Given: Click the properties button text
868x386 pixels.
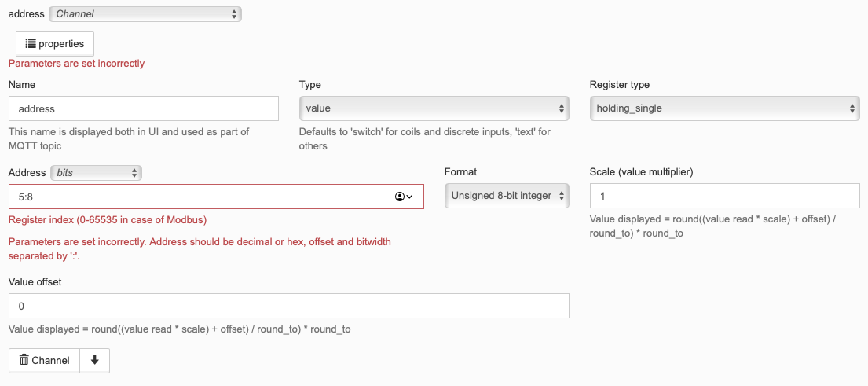Looking at the screenshot, I should pyautogui.click(x=61, y=44).
